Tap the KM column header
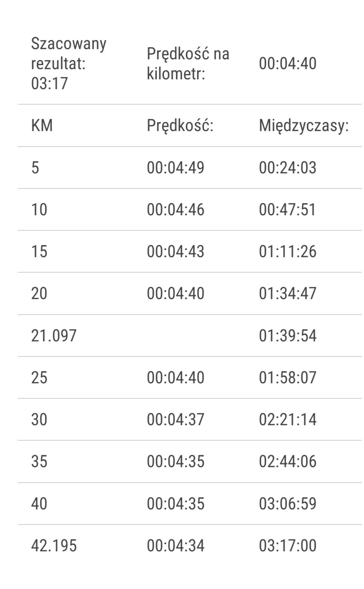This screenshot has height=589, width=364. [x=42, y=125]
